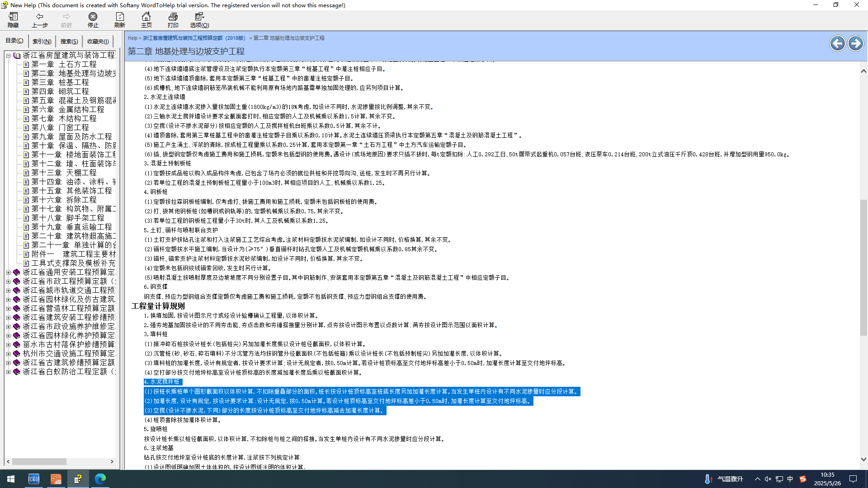
Task: Open the 主页 (Home) toolbar icon
Action: point(146,20)
